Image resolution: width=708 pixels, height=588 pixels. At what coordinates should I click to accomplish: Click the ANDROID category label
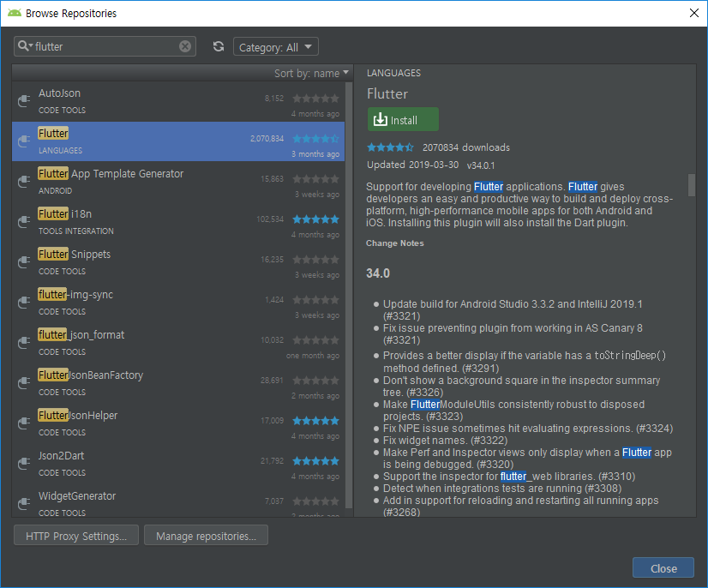[55, 190]
